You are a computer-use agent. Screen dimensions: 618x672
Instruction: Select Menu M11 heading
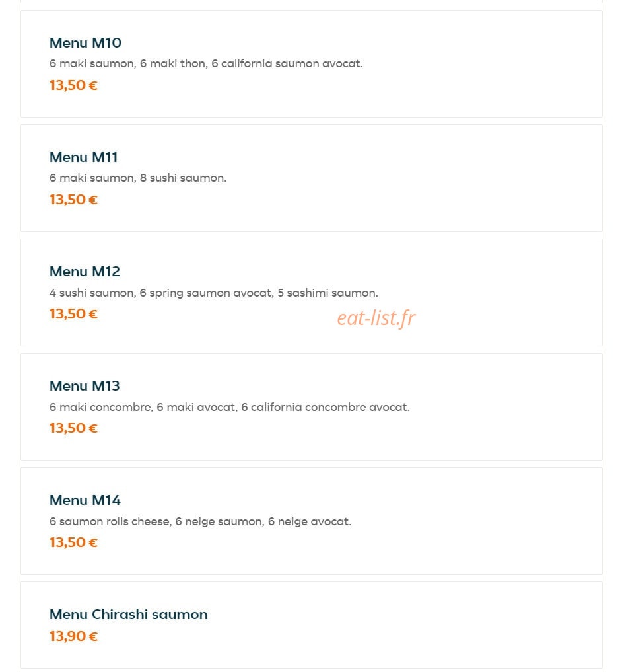83,157
